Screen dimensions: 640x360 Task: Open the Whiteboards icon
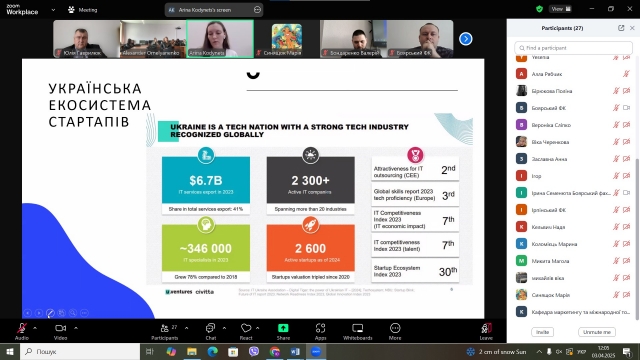click(358, 328)
